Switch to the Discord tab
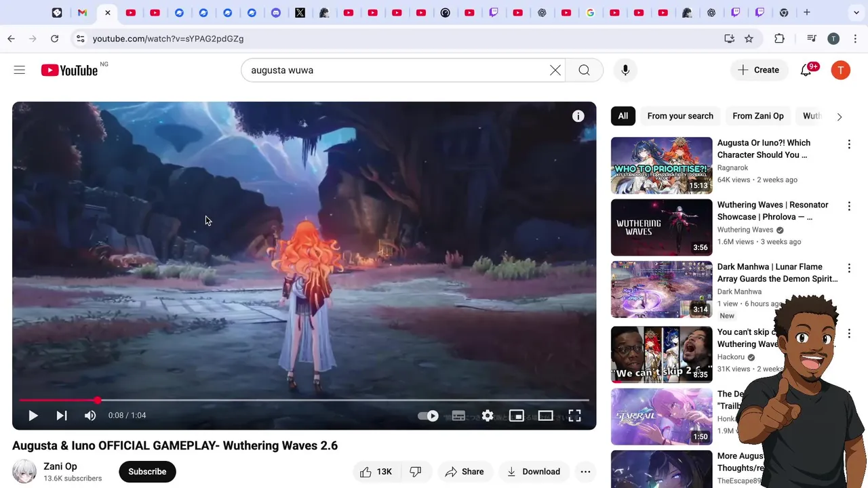The height and width of the screenshot is (488, 868). pyautogui.click(x=276, y=12)
